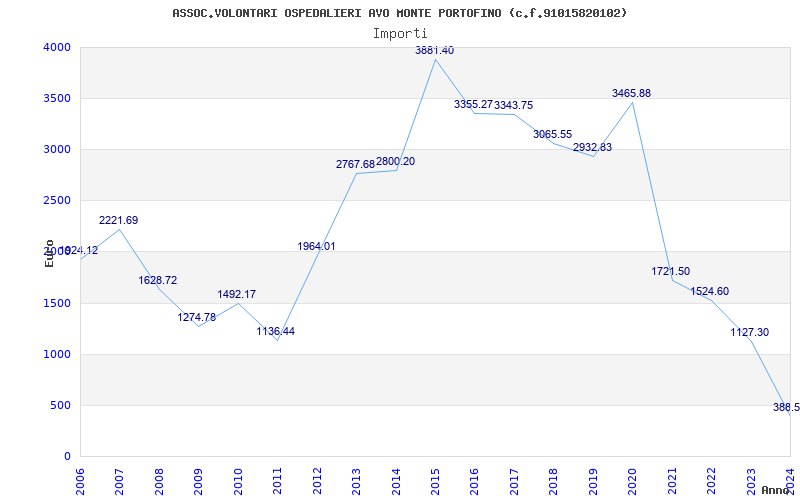Click the 1274.78 data label
Screen dimensions: 800x500
click(197, 317)
